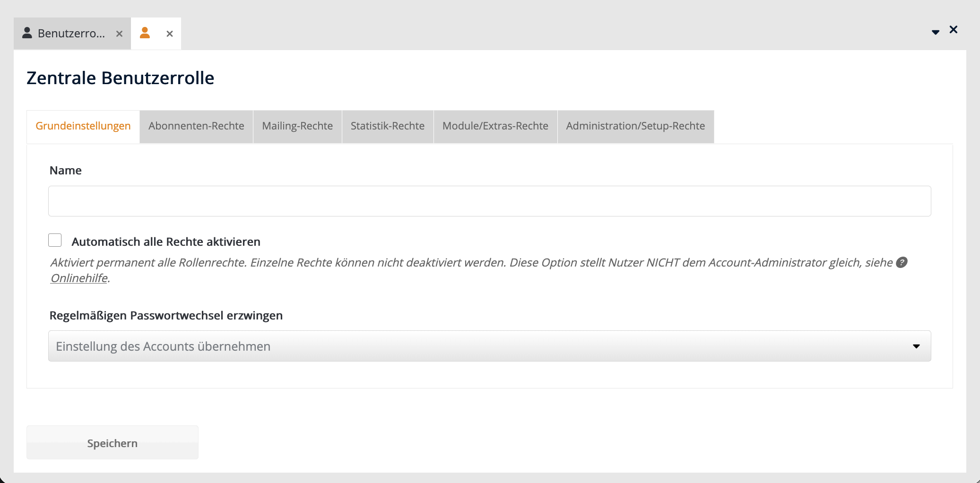Switch to the Mailing-Rechte tab
Image resolution: width=980 pixels, height=483 pixels.
click(x=297, y=126)
